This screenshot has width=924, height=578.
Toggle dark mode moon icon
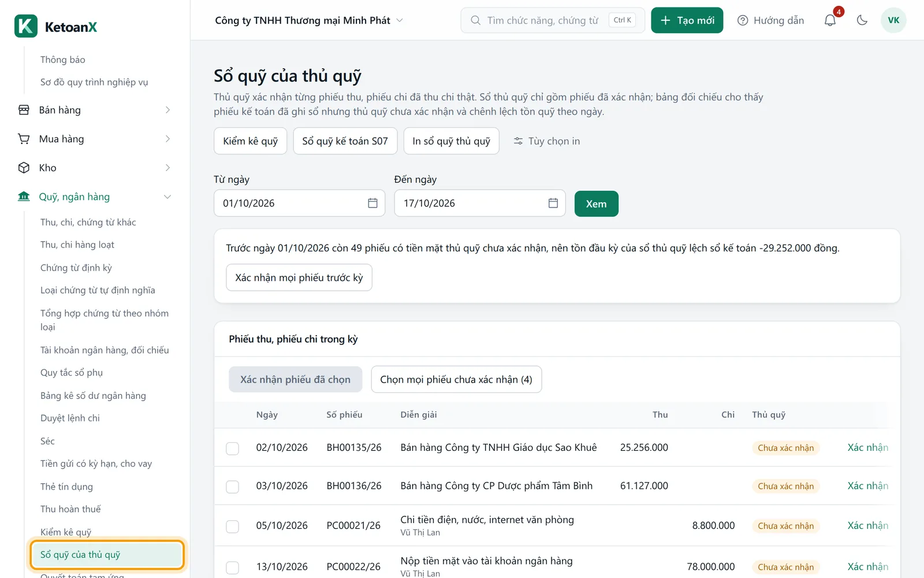(862, 20)
